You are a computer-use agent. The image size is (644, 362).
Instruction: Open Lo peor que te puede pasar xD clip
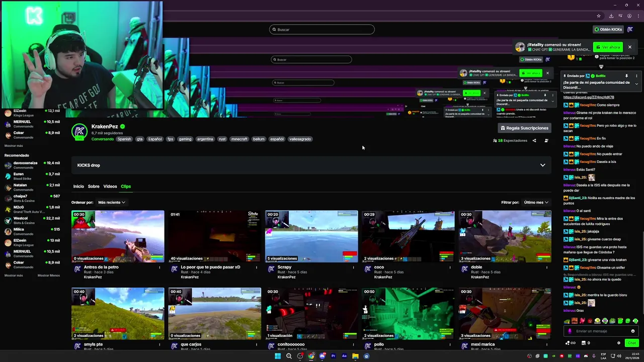point(215,236)
